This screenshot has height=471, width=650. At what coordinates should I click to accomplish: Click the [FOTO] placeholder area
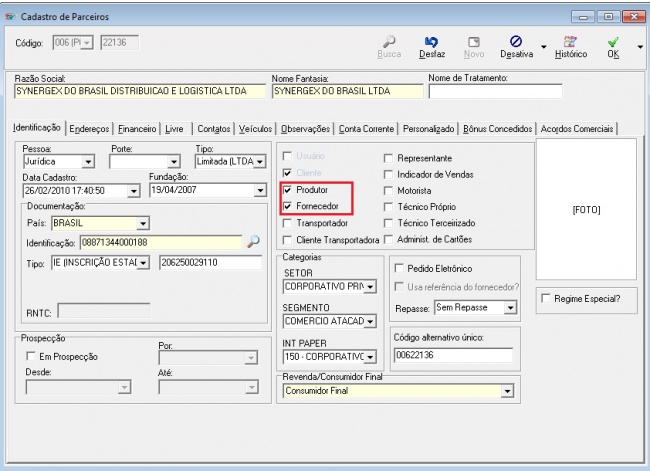[x=584, y=211]
